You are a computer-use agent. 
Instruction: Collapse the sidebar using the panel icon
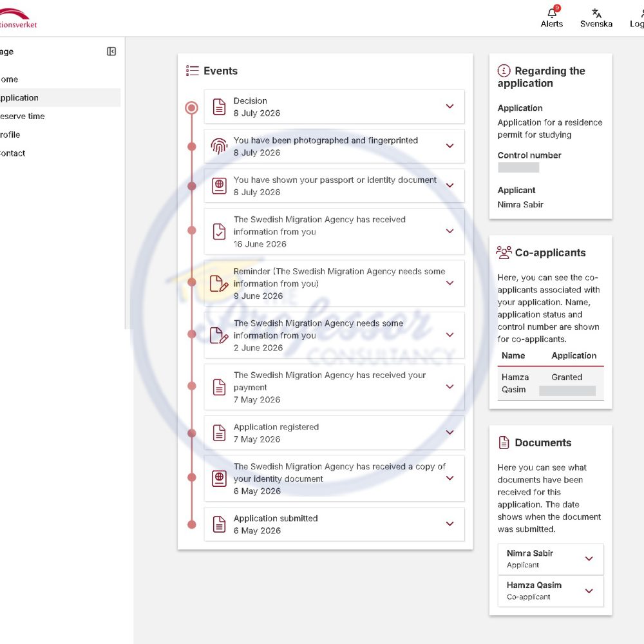pyautogui.click(x=111, y=52)
